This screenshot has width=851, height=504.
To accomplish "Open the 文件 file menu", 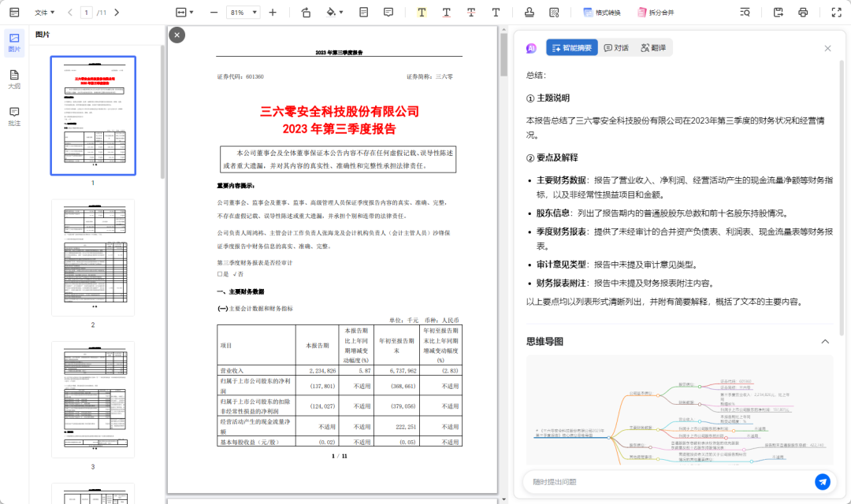I will pos(45,13).
